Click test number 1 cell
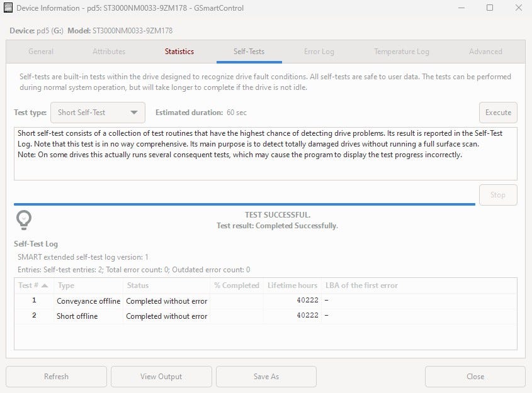This screenshot has width=532, height=393. tap(34, 300)
